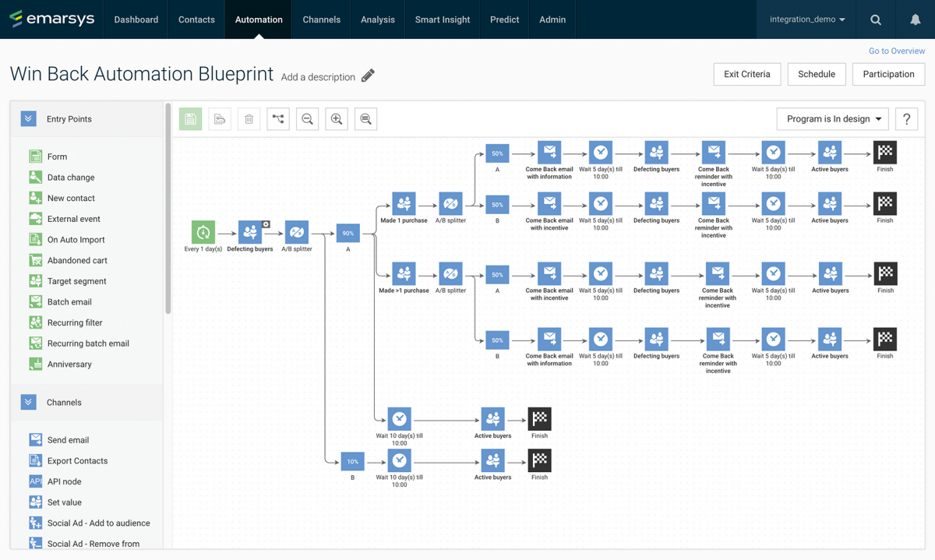Select the 'Every 1 day(s)' entry node

click(203, 232)
